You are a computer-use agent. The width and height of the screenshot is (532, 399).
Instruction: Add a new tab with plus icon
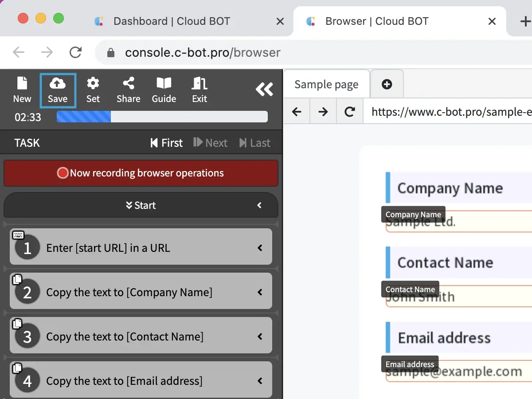(387, 84)
